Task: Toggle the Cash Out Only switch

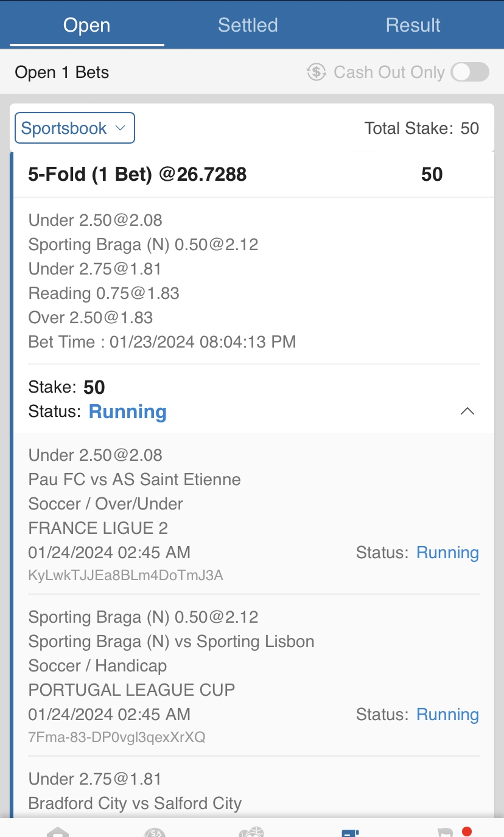Action: 470,72
